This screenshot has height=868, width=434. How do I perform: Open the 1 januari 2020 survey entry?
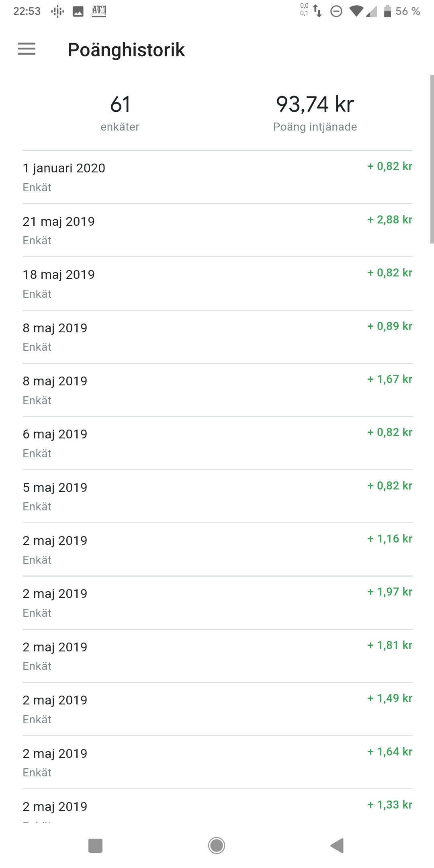[x=217, y=177]
